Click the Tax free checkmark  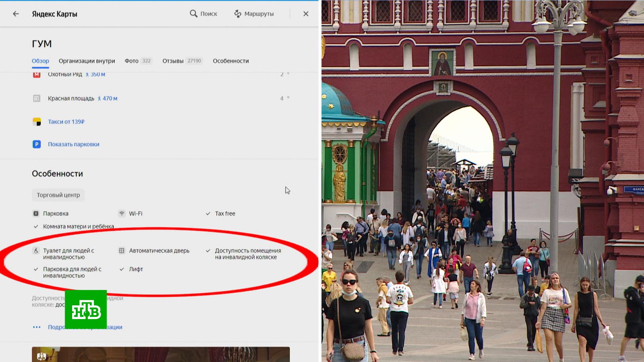(x=208, y=214)
